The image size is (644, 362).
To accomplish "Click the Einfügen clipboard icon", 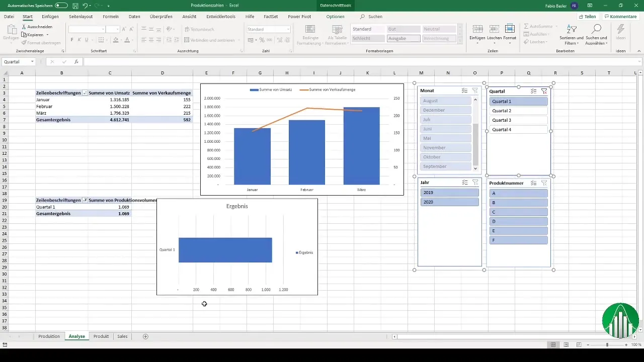I will click(x=11, y=30).
